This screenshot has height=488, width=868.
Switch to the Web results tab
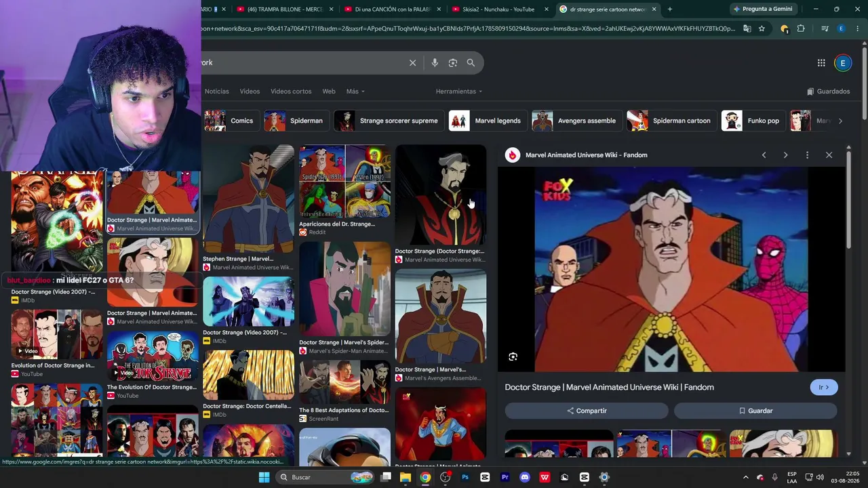(x=329, y=91)
